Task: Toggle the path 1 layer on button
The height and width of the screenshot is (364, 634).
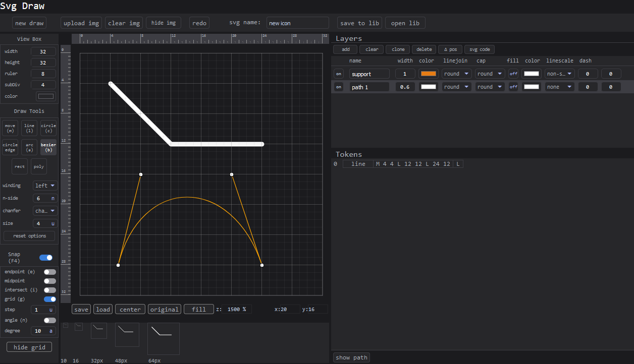Action: click(339, 87)
